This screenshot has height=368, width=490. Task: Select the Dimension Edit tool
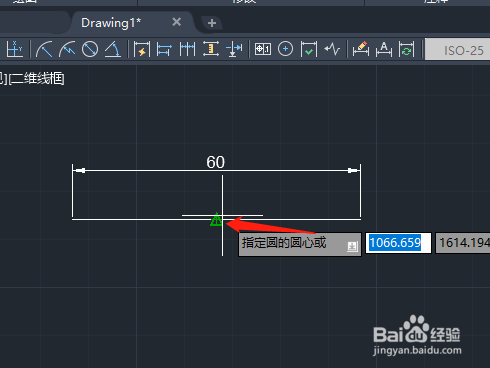click(361, 49)
